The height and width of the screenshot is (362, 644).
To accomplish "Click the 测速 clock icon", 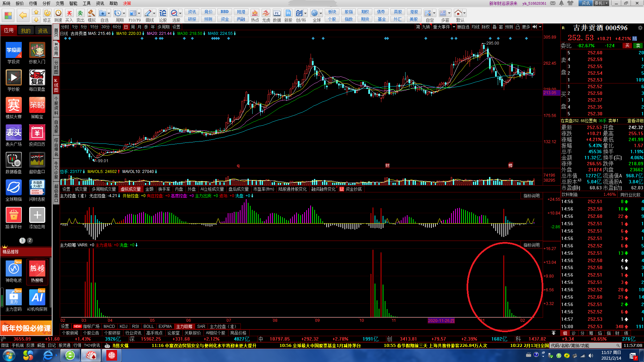I will point(58,13).
